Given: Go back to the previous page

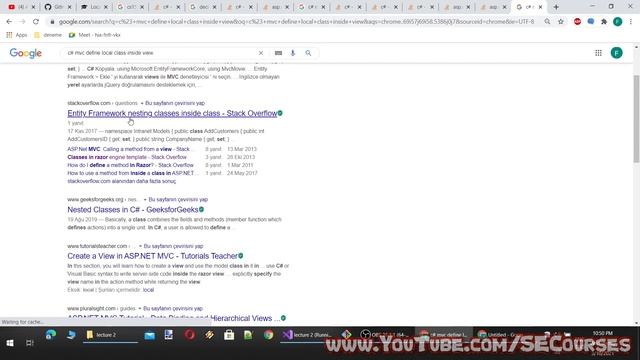Looking at the screenshot, I should (9, 22).
